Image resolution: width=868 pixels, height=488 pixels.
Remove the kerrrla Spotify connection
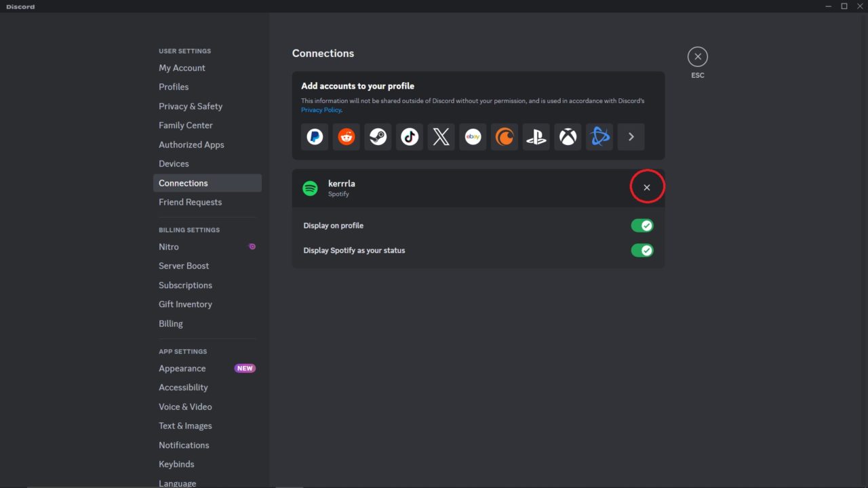point(646,186)
